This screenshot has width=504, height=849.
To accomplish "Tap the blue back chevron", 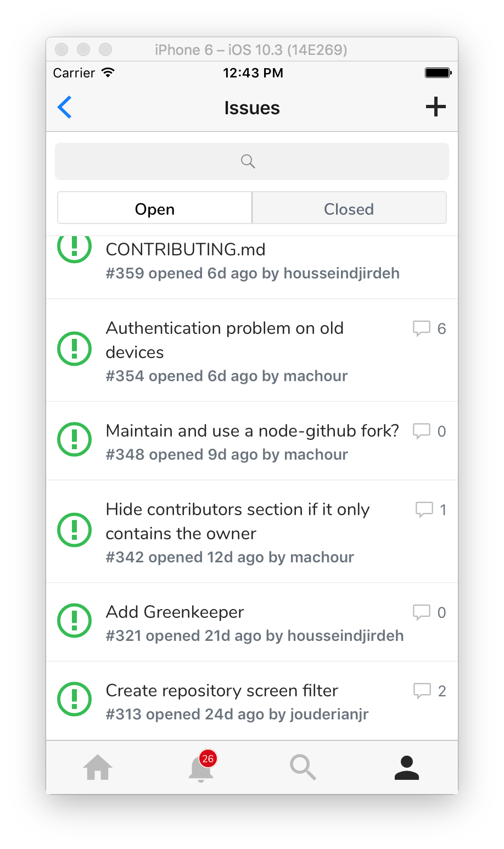I will 65,107.
